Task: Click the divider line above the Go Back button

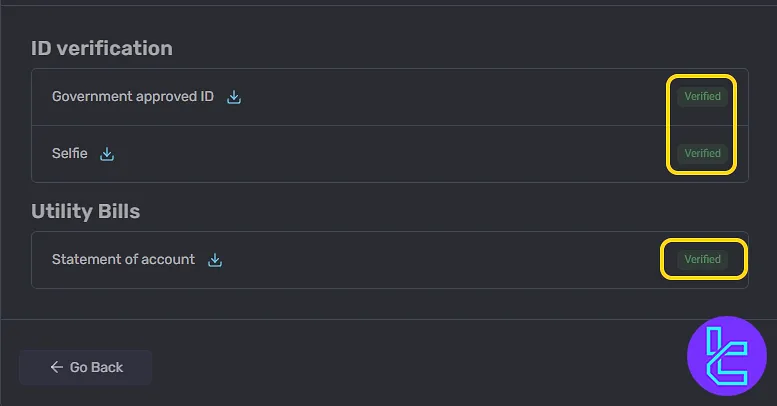Action: [x=388, y=319]
